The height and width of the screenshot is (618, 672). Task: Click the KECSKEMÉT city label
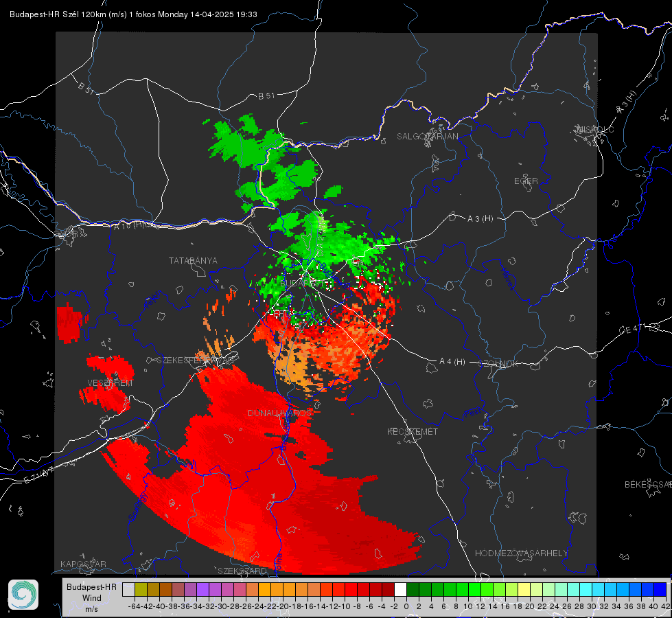pos(413,432)
